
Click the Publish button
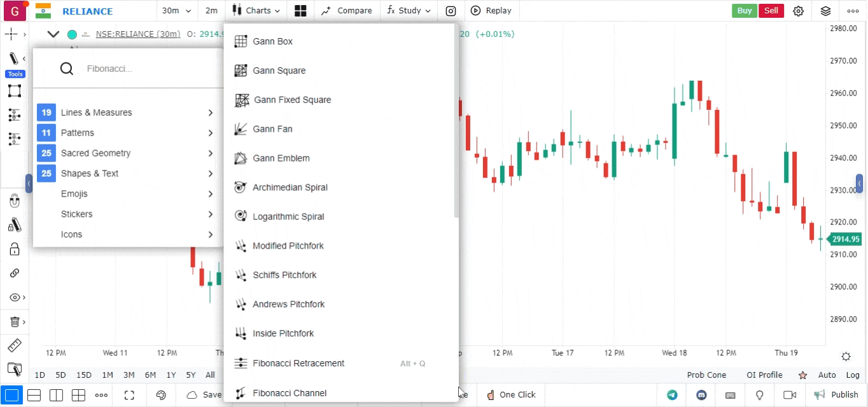(836, 395)
